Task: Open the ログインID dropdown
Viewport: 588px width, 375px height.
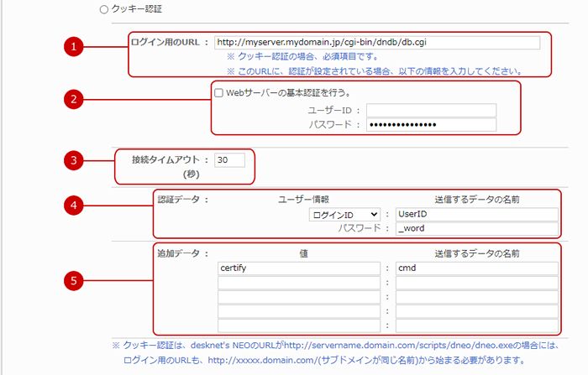Action: coord(344,215)
